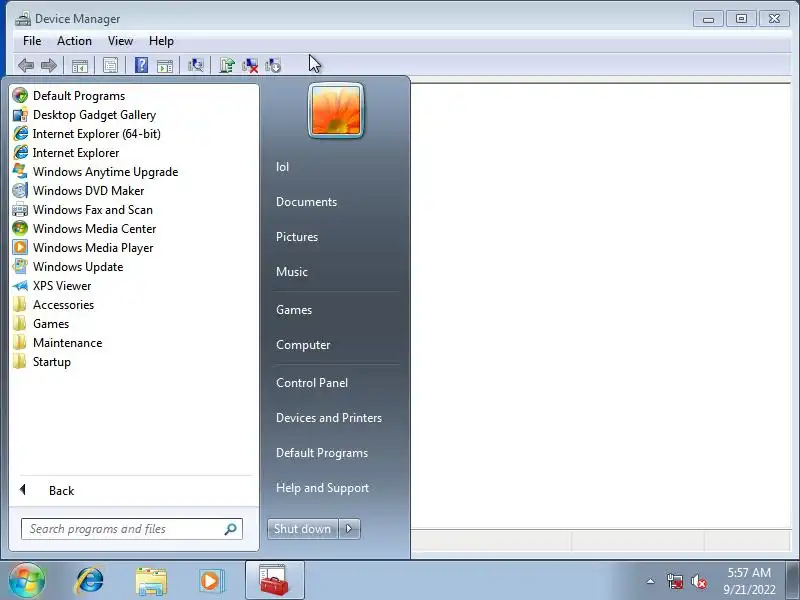Screen dimensions: 800x600
Task: Open Control Panel from the Start menu
Action: point(312,383)
